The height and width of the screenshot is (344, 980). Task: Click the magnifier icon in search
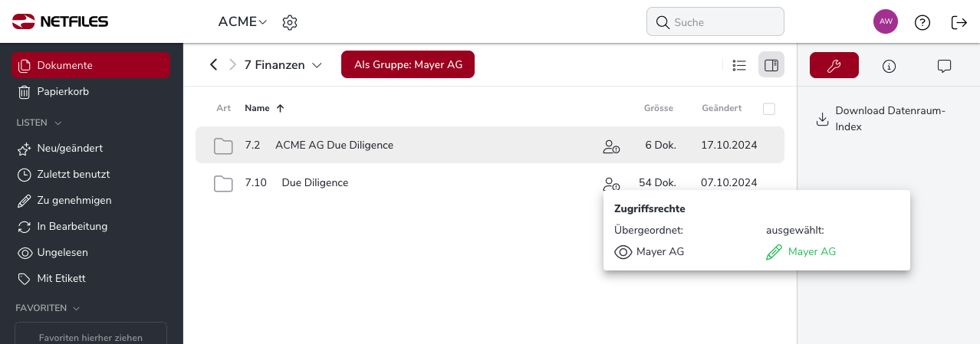pos(662,22)
